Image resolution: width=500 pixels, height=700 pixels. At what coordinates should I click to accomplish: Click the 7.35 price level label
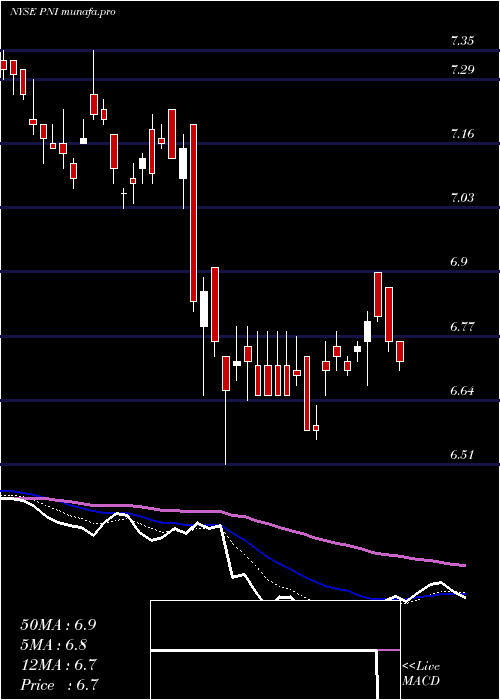coord(462,42)
